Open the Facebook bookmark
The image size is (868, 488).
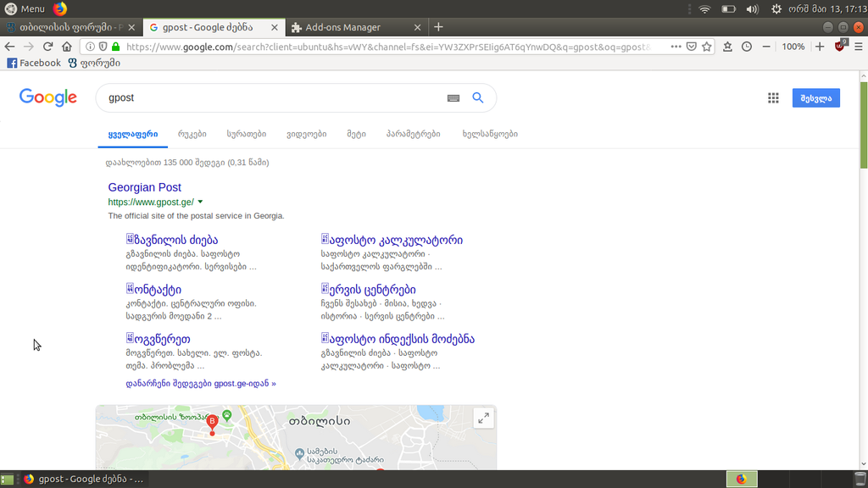34,63
